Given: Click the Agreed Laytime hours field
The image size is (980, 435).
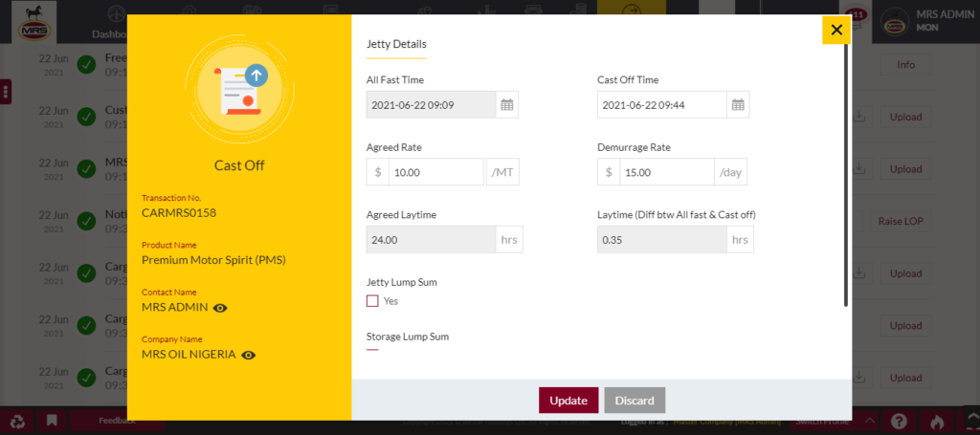Looking at the screenshot, I should (x=432, y=240).
